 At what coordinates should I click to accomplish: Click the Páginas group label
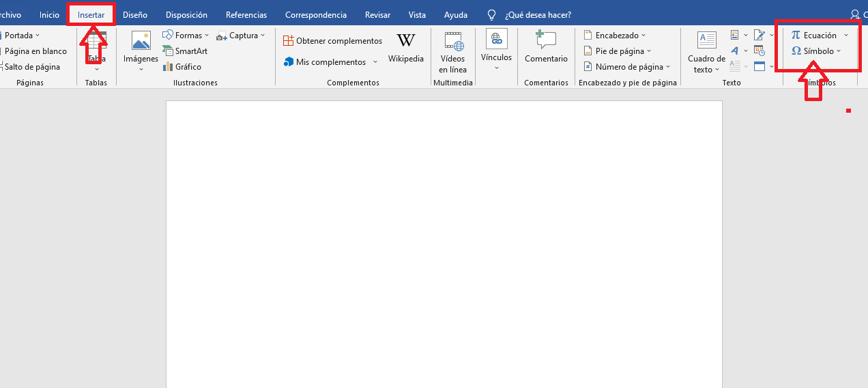coord(30,83)
